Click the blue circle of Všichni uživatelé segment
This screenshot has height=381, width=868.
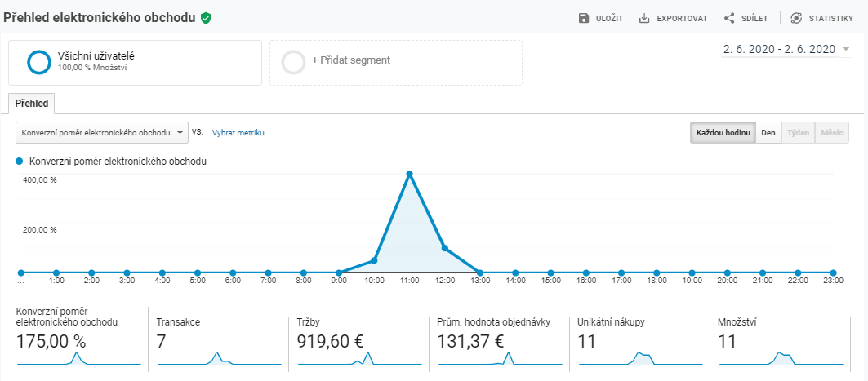point(39,63)
